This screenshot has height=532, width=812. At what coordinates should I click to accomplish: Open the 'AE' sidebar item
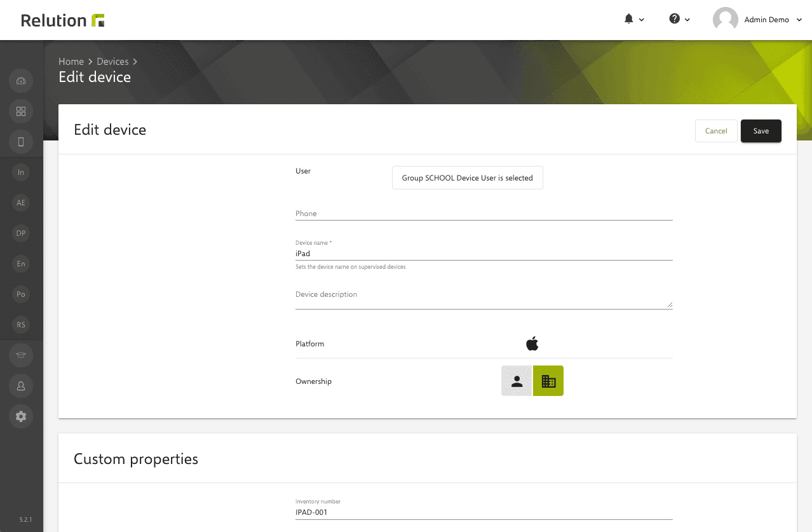pyautogui.click(x=21, y=203)
